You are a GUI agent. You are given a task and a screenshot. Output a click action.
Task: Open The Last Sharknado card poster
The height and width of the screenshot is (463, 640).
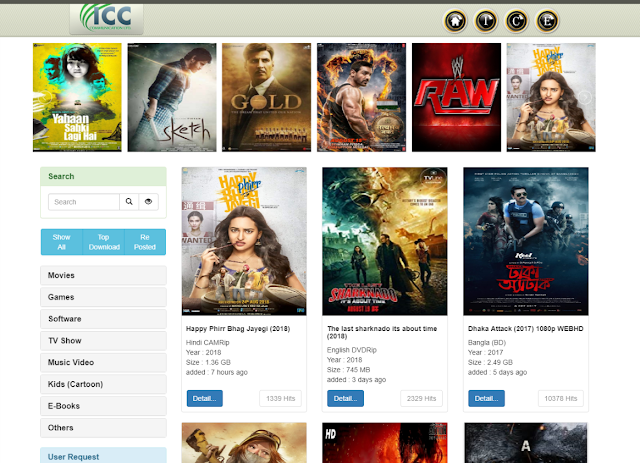385,241
